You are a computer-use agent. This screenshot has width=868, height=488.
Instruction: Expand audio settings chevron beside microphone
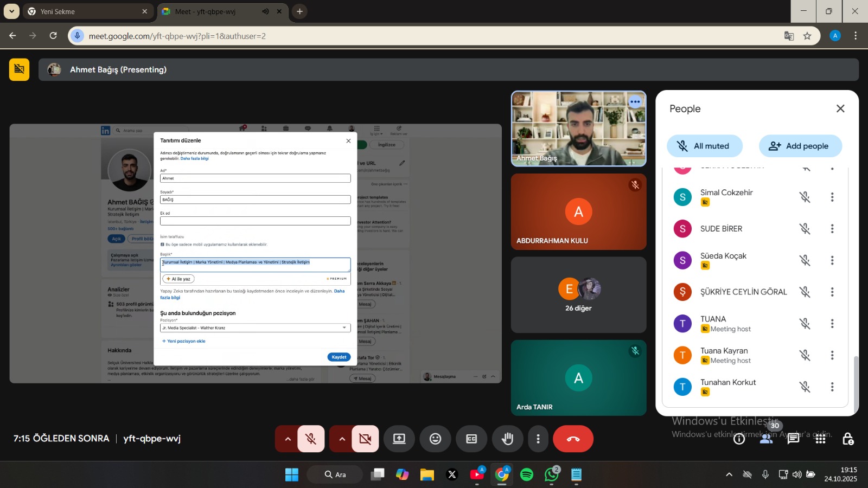coord(288,439)
